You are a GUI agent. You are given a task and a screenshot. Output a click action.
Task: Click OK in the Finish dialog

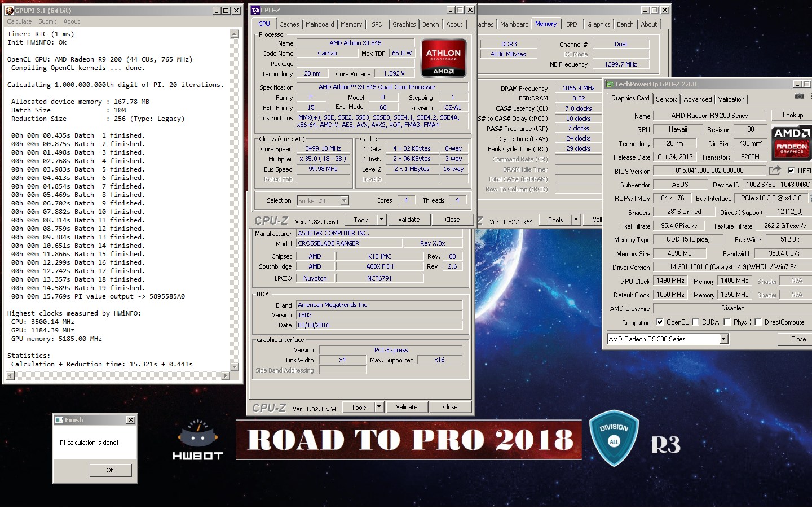tap(110, 470)
